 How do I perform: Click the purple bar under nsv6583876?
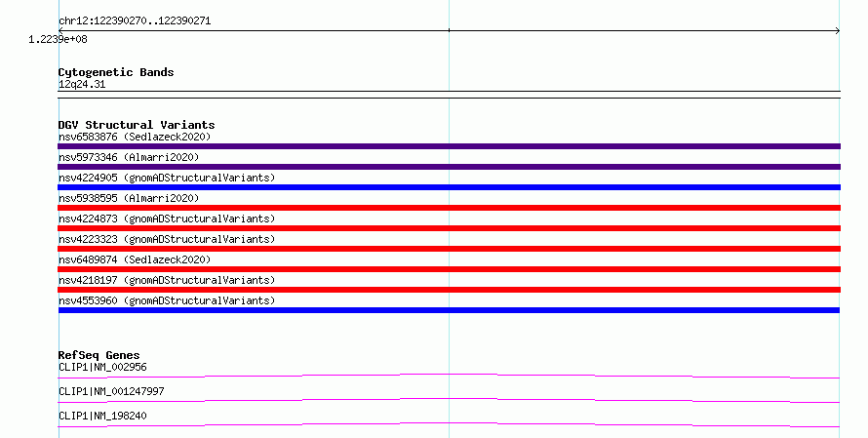click(x=449, y=146)
